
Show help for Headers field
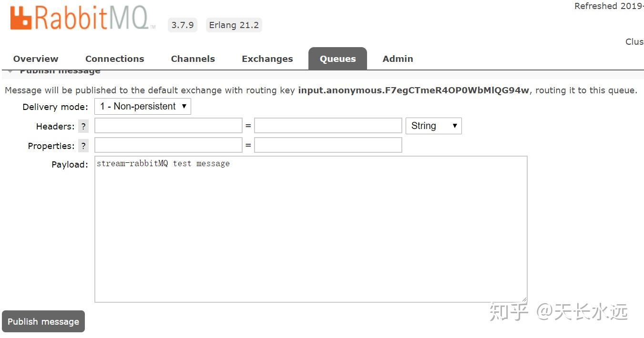pyautogui.click(x=83, y=126)
